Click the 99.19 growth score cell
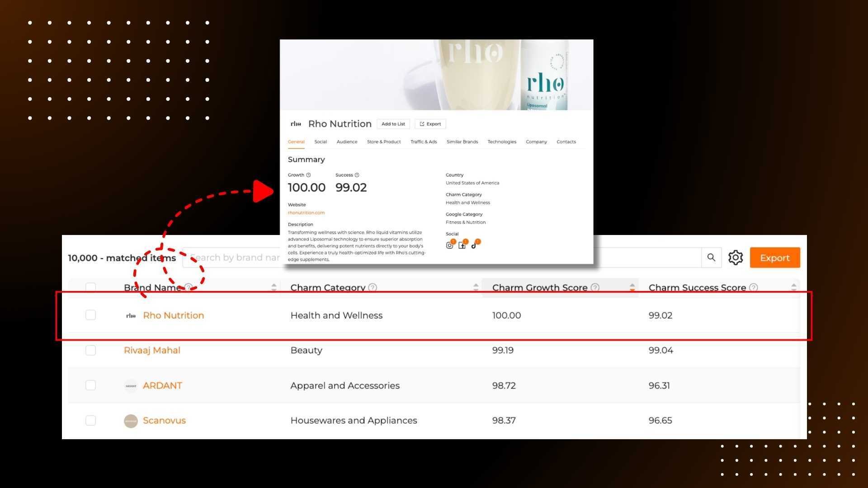Image resolution: width=868 pixels, height=488 pixels. pos(503,350)
